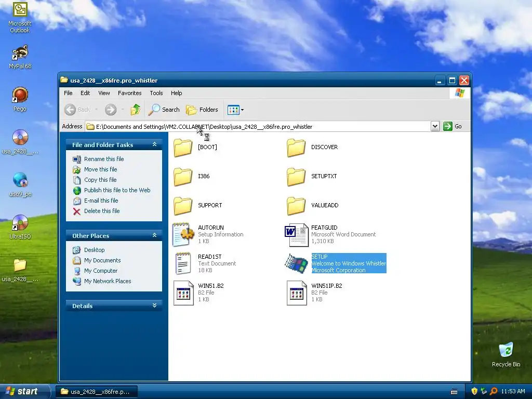Select the I386 folder icon
Image resolution: width=532 pixels, height=399 pixels.
(x=183, y=177)
